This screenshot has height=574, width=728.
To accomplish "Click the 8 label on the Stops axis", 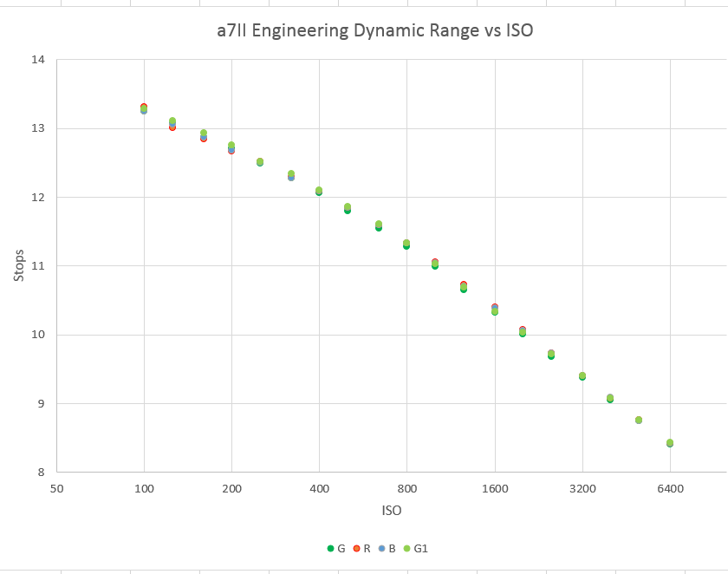I will pos(42,473).
